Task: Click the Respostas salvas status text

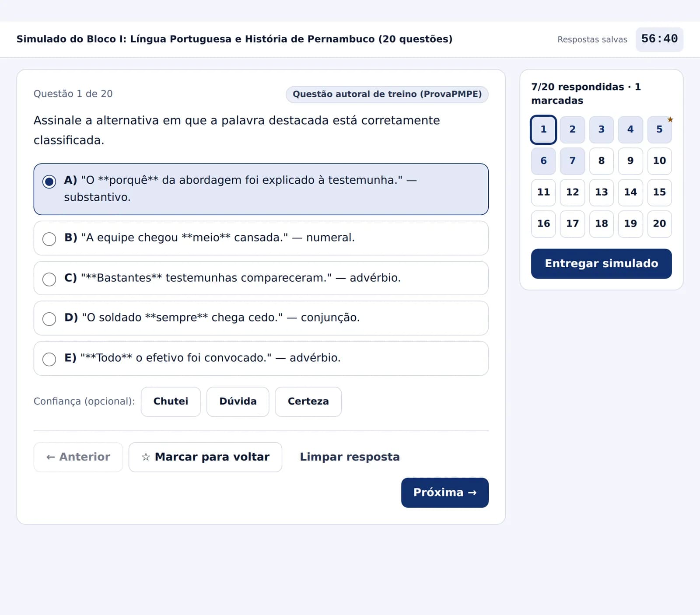Action: click(592, 40)
